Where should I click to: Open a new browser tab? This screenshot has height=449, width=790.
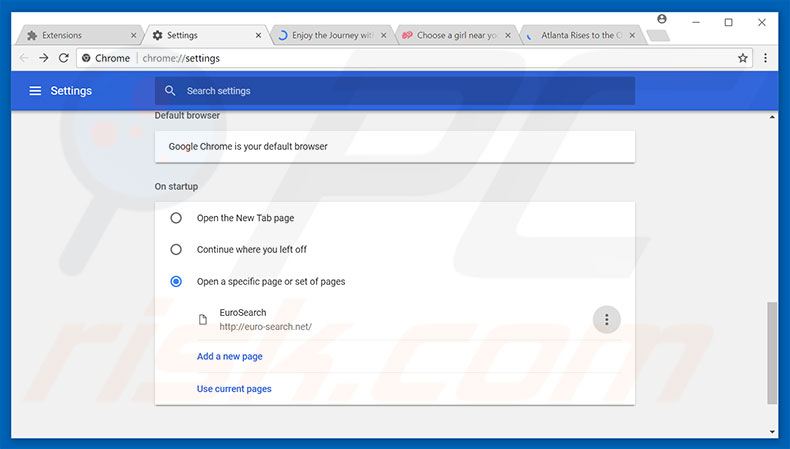coord(658,35)
